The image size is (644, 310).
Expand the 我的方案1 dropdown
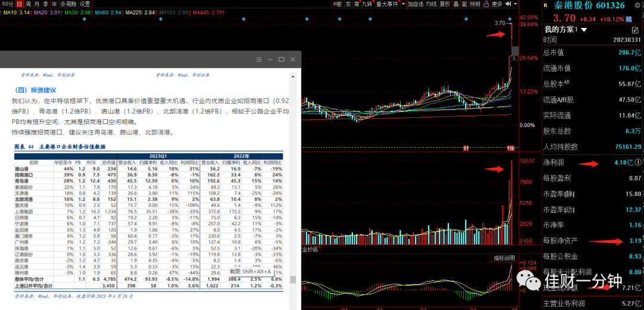pos(584,30)
